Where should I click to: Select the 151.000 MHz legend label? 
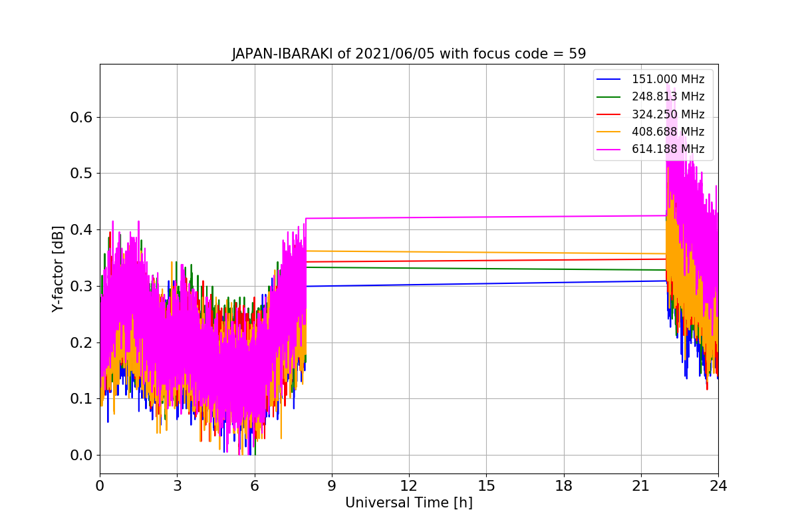pyautogui.click(x=668, y=79)
